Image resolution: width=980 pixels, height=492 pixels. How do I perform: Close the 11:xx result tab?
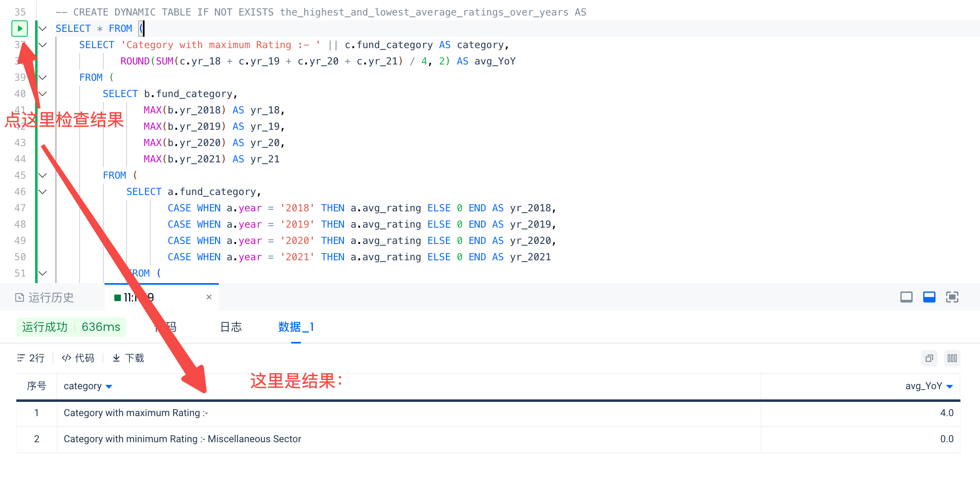tap(209, 297)
